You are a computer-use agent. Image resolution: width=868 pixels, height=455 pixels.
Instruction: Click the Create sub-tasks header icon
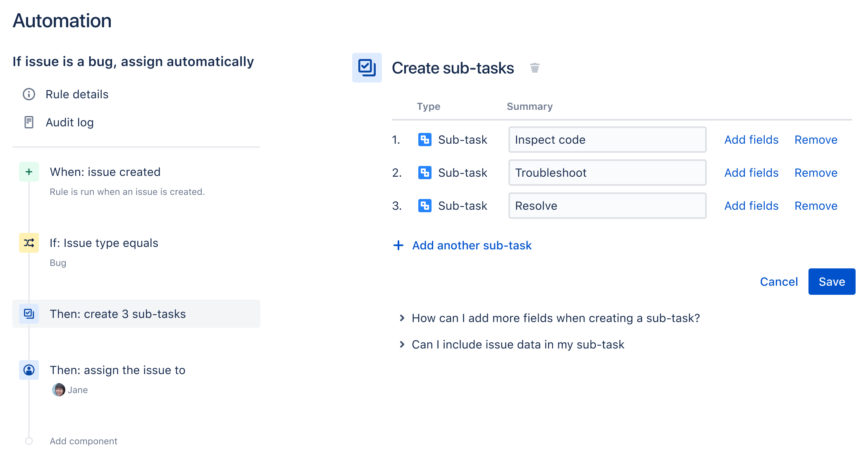click(367, 68)
